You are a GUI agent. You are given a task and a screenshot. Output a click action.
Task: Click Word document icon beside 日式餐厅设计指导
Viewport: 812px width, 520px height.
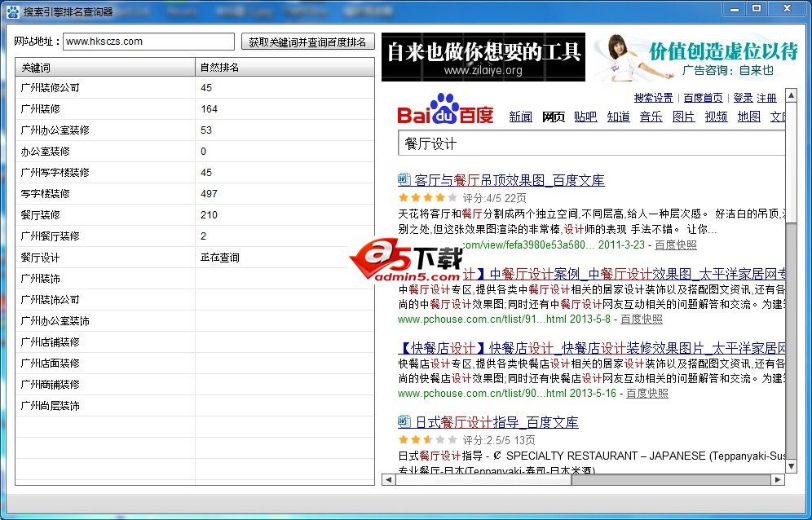404,421
